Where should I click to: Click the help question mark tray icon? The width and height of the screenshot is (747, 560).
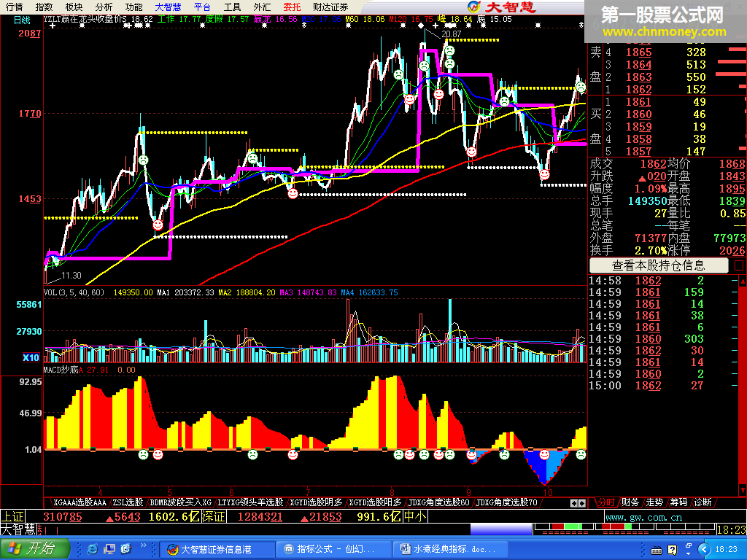point(672,550)
